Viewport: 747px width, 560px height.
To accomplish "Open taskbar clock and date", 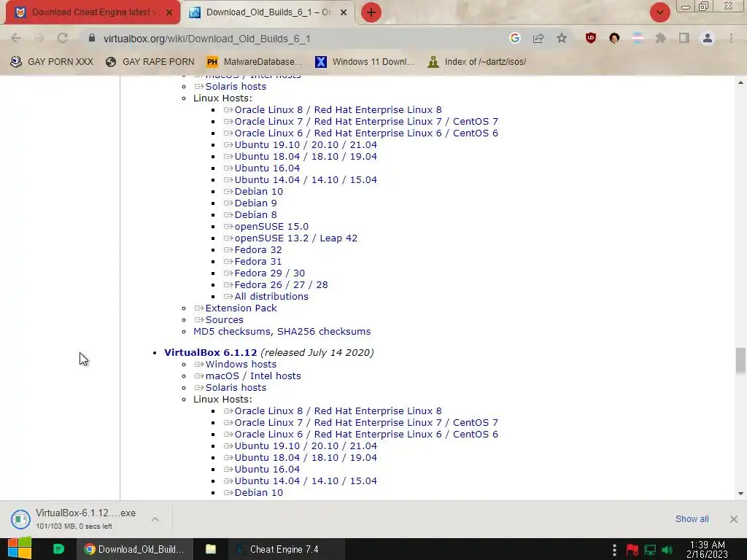I will coord(707,550).
